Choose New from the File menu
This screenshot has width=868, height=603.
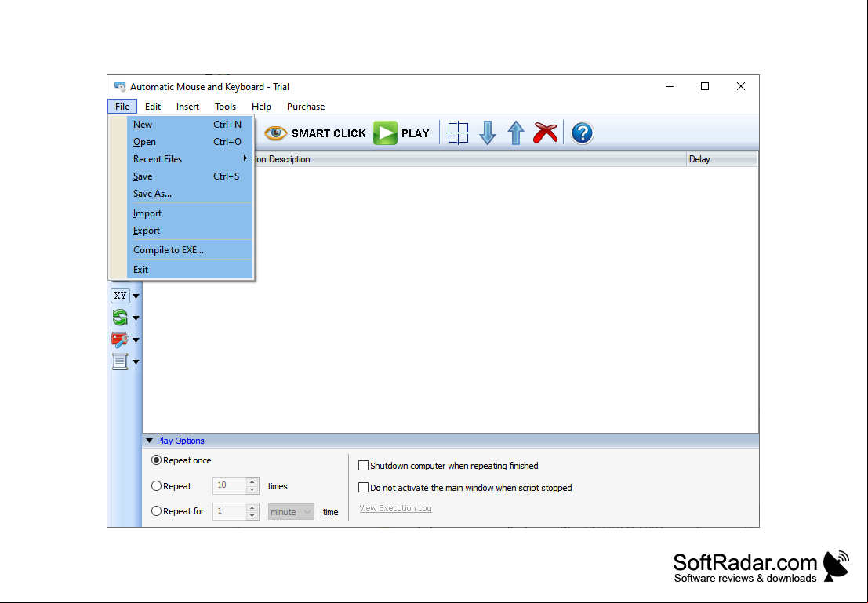(189, 125)
